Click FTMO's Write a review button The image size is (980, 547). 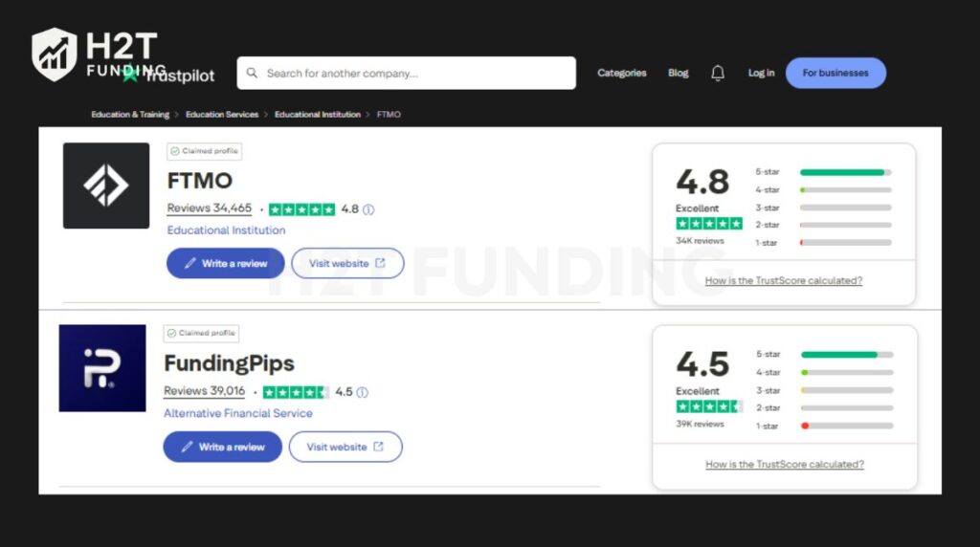click(x=226, y=264)
